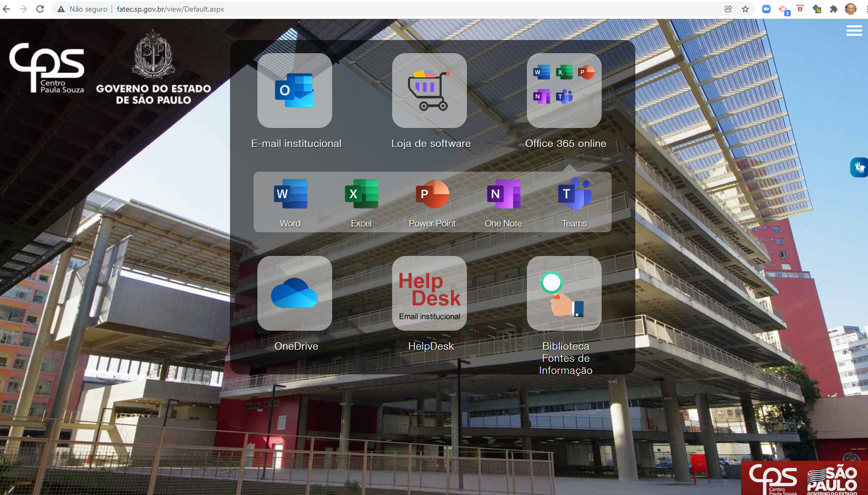Open the Zoom browser extension icon
868x495 pixels.
pos(766,9)
